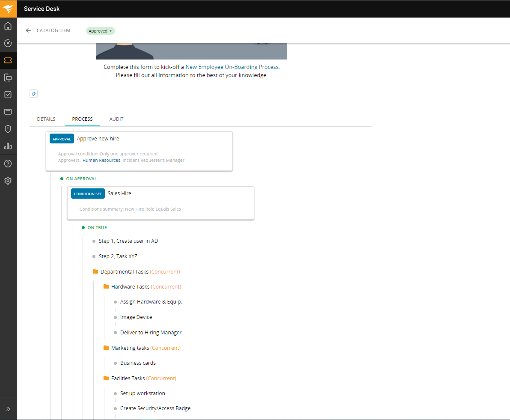Open the bar chart Reports icon
Screen dimensions: 510x420
8,146
